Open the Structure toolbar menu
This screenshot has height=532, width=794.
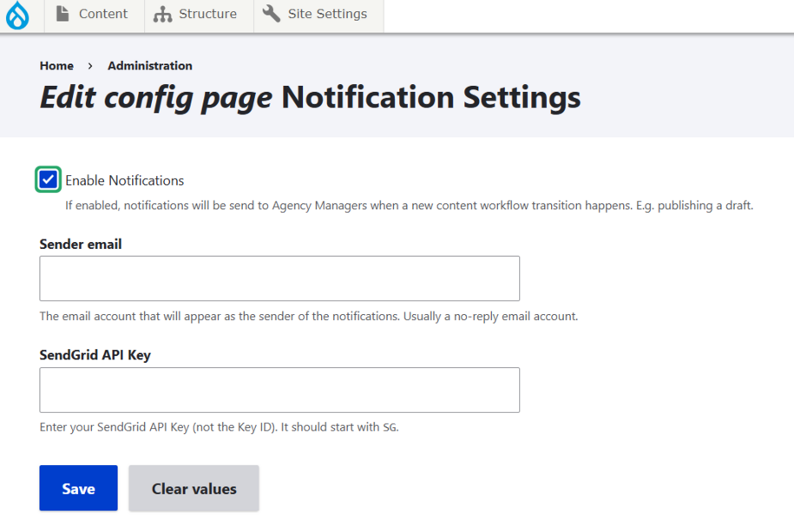coord(207,14)
